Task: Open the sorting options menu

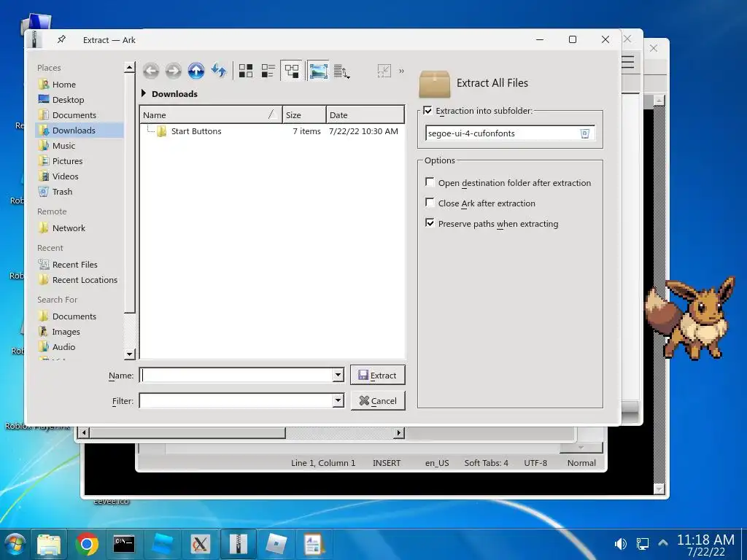Action: coord(341,71)
